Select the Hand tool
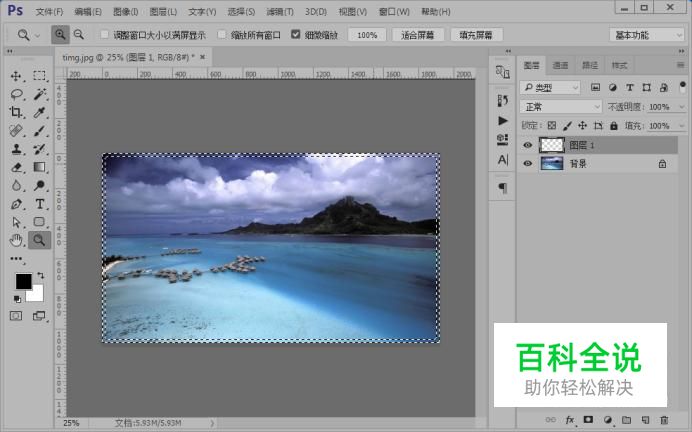692x432 pixels. pyautogui.click(x=16, y=240)
